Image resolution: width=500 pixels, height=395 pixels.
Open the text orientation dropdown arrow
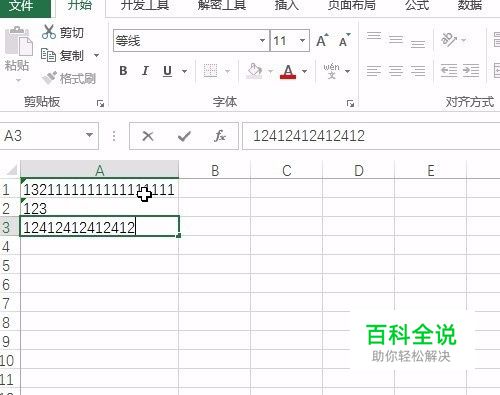pyautogui.click(x=464, y=40)
